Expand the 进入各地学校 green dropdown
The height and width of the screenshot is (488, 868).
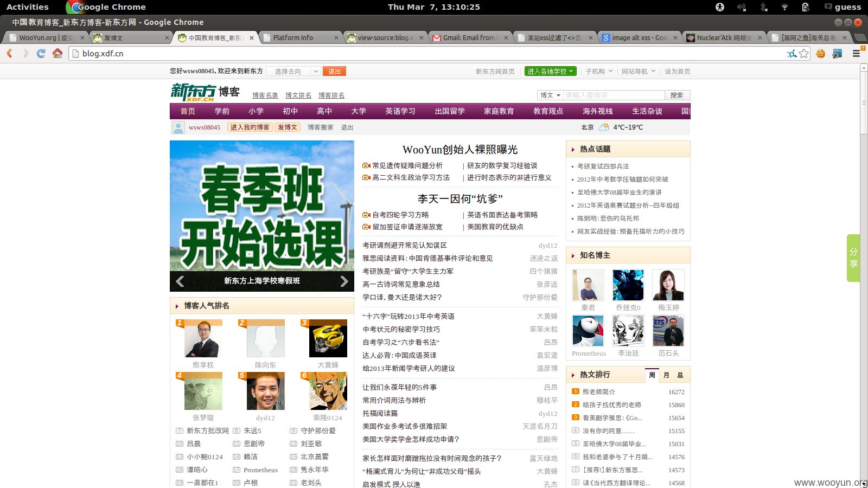pyautogui.click(x=550, y=71)
